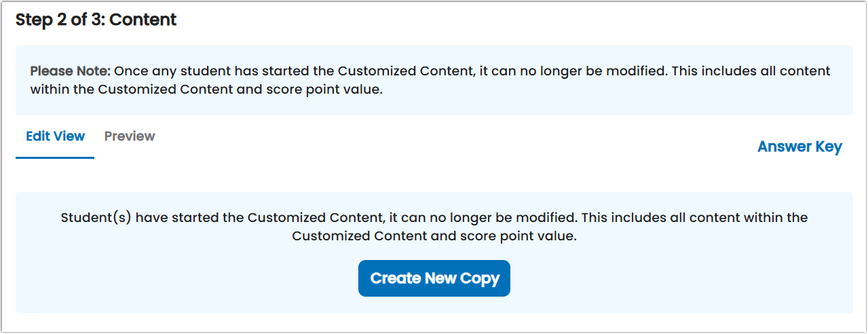Click the word 'Copy' on the blue button
The image size is (868, 334).
point(480,279)
